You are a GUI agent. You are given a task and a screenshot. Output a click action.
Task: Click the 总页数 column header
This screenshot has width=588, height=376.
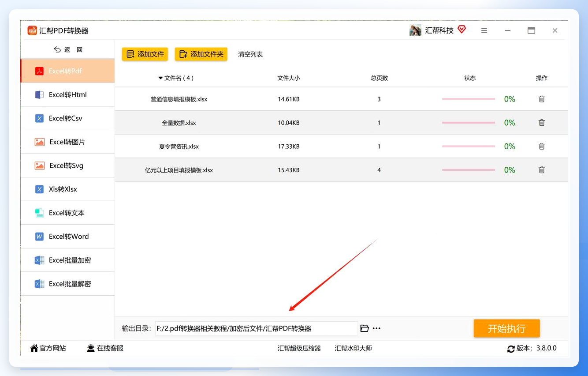(379, 78)
